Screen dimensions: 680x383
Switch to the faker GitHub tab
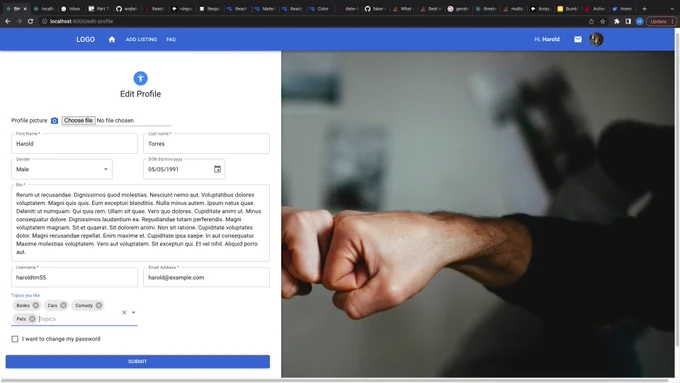375,9
